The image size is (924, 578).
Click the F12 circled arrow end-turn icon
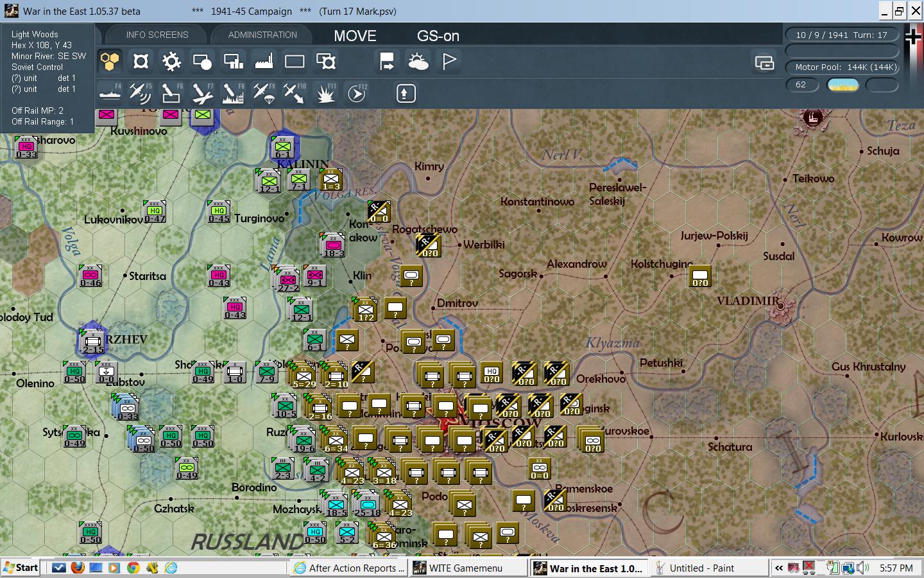[x=357, y=94]
